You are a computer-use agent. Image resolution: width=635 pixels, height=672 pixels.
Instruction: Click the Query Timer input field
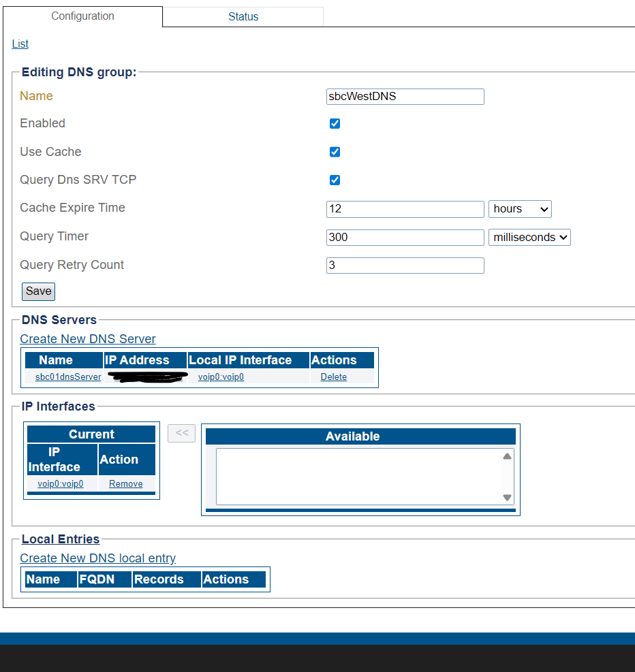coord(405,238)
